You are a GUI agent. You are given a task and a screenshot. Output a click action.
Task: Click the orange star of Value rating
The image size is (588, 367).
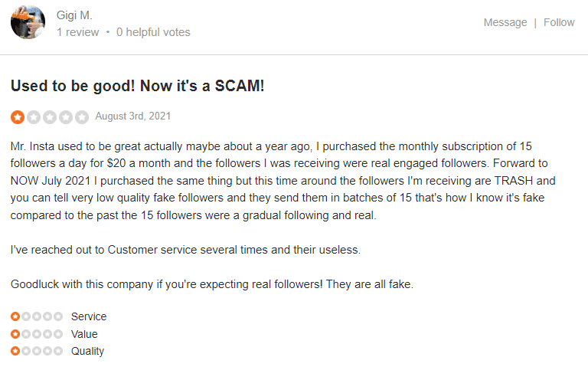(x=15, y=333)
